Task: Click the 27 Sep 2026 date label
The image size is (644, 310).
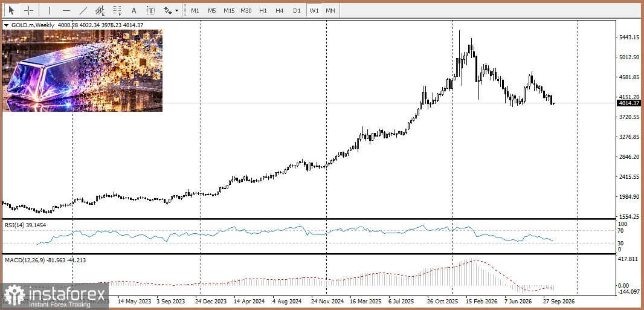Action: 559,301
